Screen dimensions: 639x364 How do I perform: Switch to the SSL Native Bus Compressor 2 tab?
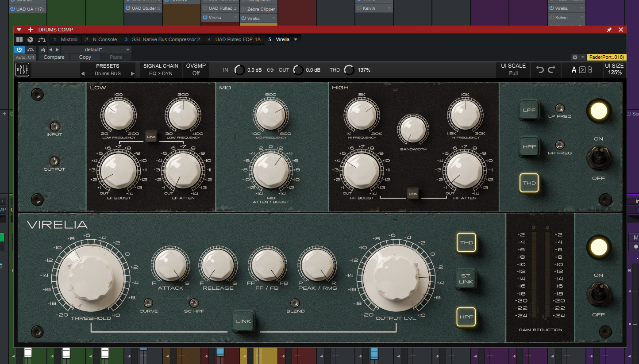pos(162,39)
